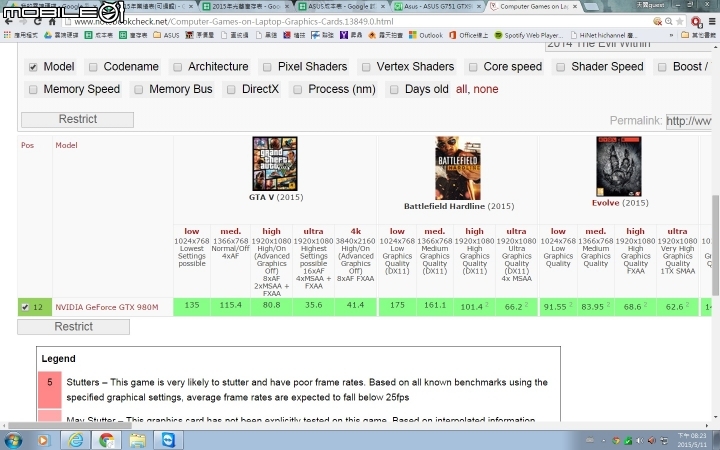Open File Explorer from taskbar
This screenshot has height=450, width=720.
137,441
